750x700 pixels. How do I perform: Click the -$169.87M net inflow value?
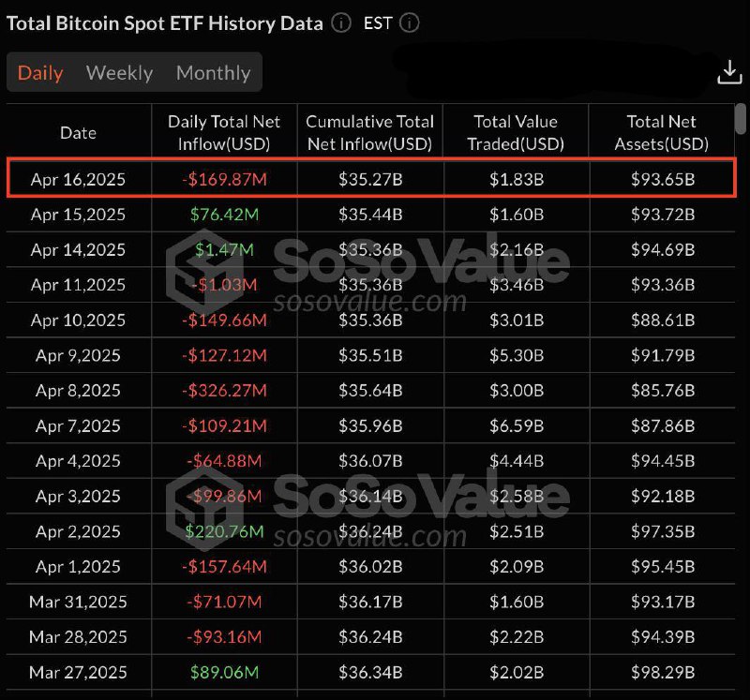click(x=224, y=179)
